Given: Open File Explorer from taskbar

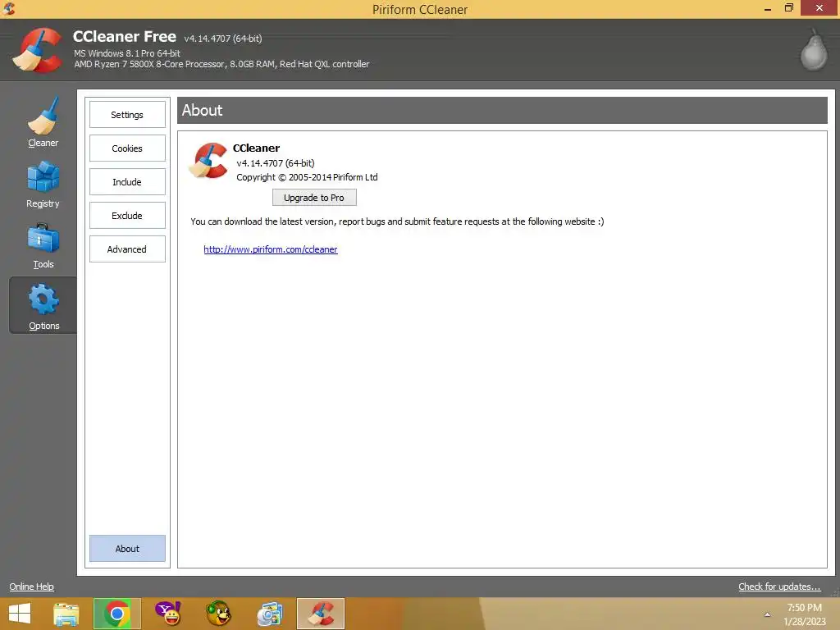Looking at the screenshot, I should pos(66,614).
